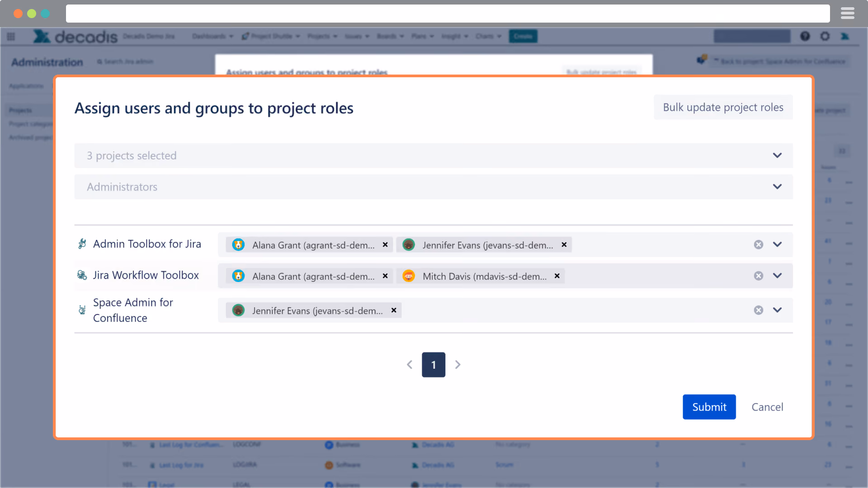Click the Alana Grant user chip in Admin Toolbox row
Viewport: 868px width, 488px height.
[x=309, y=244]
